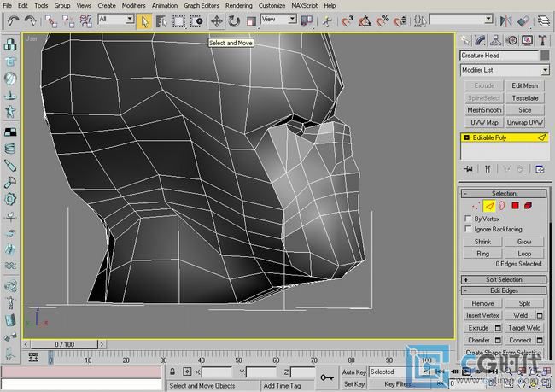Screen dimensions: 555x392
Task: Switch to the Utilities hammer tab
Action: pos(542,40)
